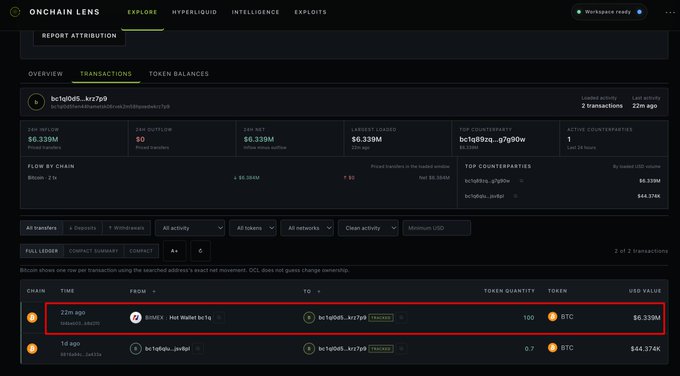Open the Explore nav item
Image resolution: width=680 pixels, height=376 pixels.
[x=142, y=12]
